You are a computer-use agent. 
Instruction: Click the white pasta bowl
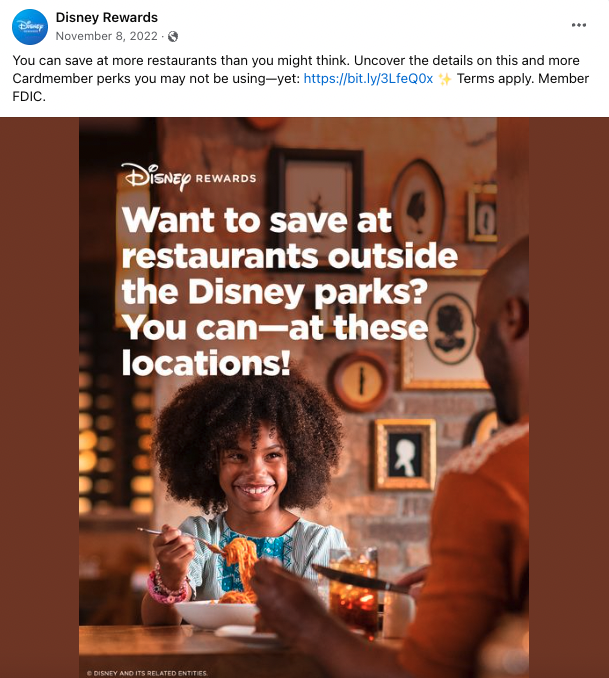coord(218,613)
